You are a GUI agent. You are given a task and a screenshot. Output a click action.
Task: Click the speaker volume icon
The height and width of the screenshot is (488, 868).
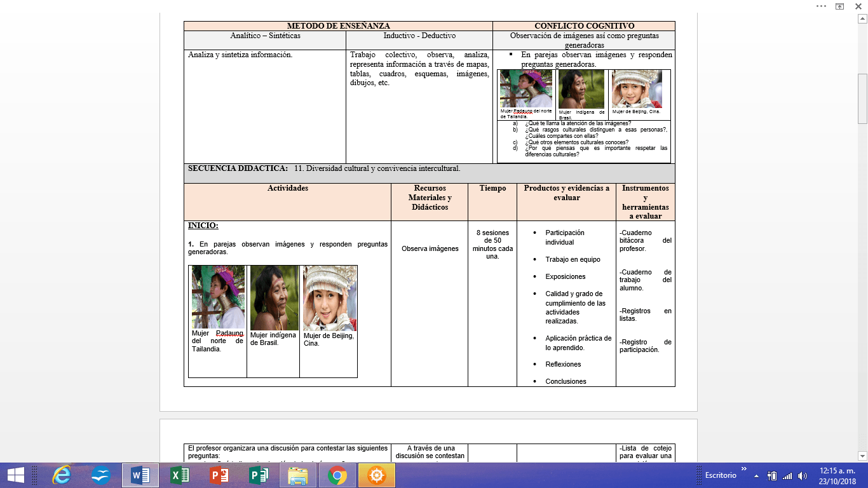[803, 475]
